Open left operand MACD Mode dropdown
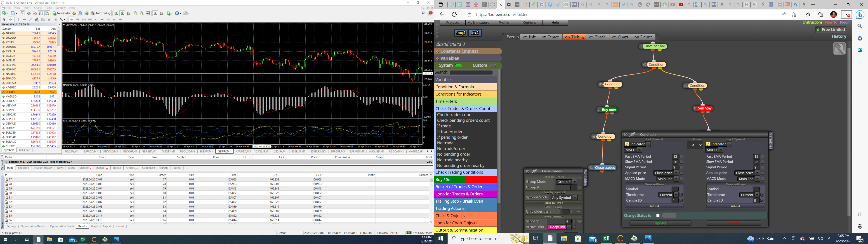Screen dimensions: 868x244 point(668,179)
